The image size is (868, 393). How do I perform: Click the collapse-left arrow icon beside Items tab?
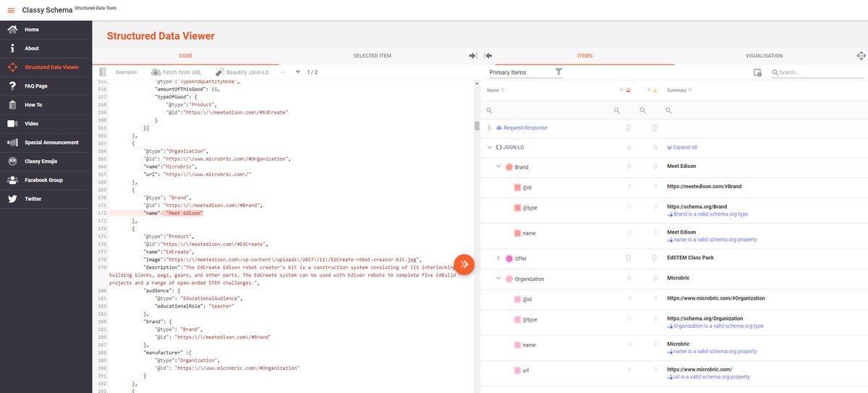point(488,56)
